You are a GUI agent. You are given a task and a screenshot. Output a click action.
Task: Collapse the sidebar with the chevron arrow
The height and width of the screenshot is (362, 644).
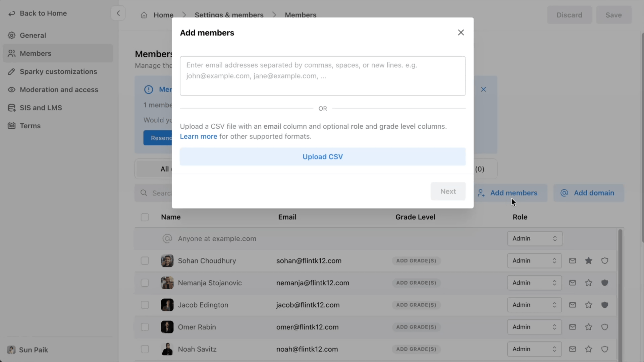coord(118,13)
